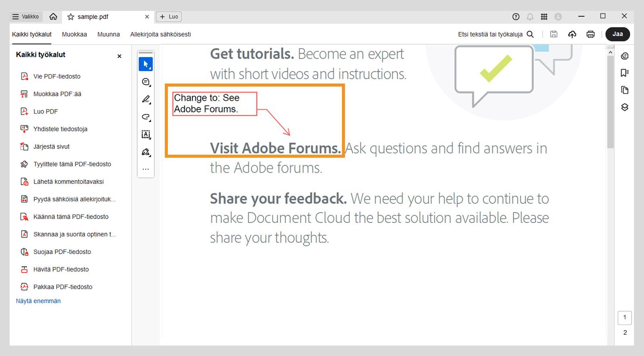Star sample.pdf as favorite

pos(71,17)
